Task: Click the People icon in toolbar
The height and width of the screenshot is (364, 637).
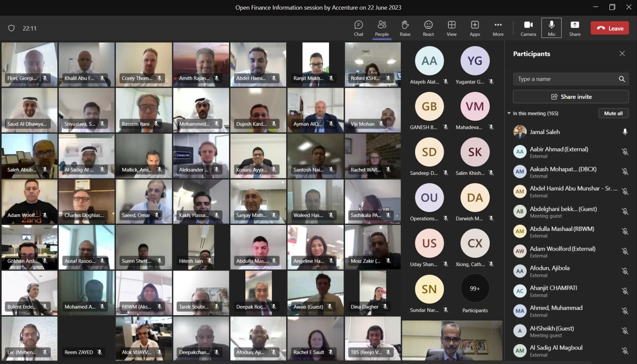Action: 381,28
